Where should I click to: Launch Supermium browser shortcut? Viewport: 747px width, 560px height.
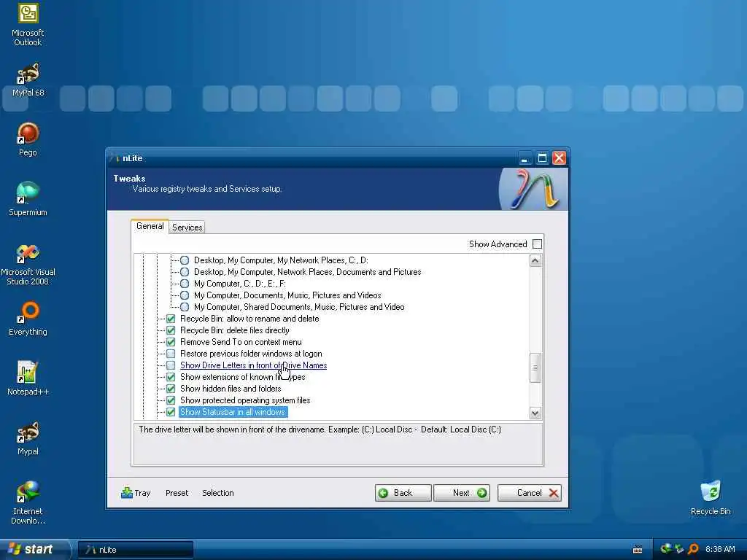28,199
